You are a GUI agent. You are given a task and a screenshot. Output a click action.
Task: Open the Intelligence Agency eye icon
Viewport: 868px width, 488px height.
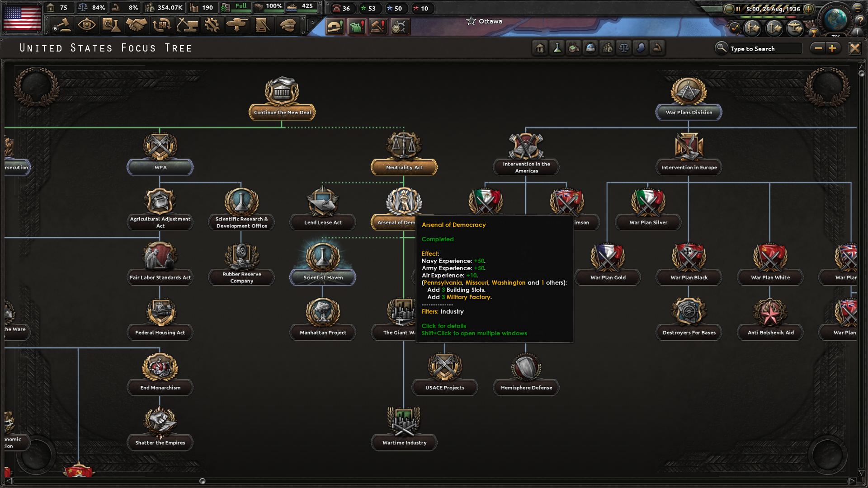(x=86, y=25)
